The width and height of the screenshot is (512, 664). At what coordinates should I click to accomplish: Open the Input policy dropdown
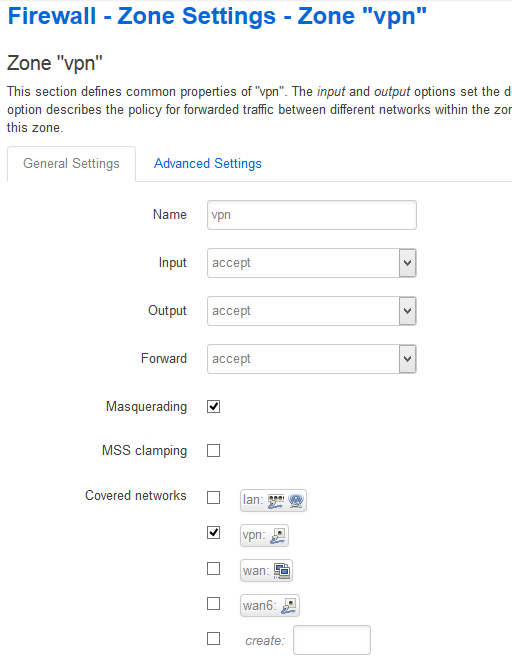(x=312, y=263)
